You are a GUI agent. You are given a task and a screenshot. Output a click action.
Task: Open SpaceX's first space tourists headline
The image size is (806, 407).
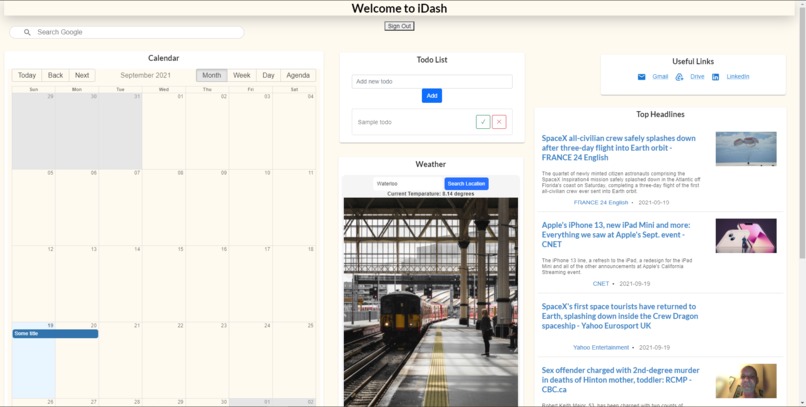tap(619, 316)
